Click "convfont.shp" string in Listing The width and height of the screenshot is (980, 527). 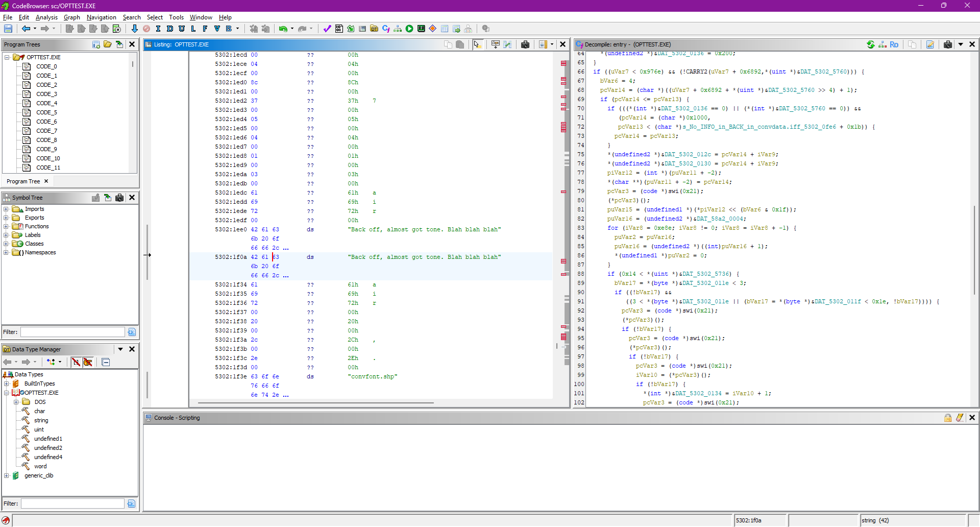point(373,376)
